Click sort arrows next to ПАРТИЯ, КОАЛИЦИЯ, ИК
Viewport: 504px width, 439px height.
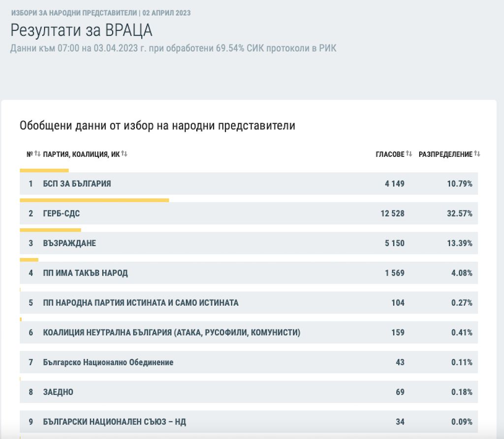click(x=124, y=154)
